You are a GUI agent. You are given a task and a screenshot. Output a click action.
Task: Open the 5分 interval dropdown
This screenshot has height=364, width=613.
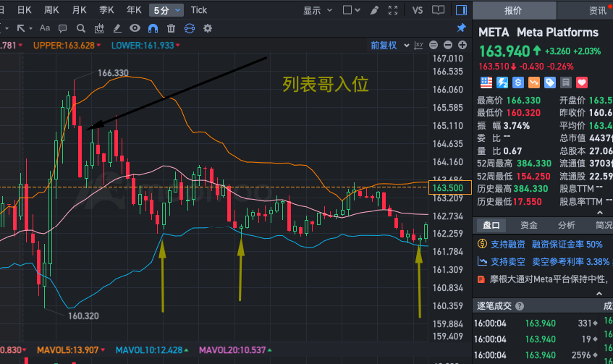coord(166,10)
